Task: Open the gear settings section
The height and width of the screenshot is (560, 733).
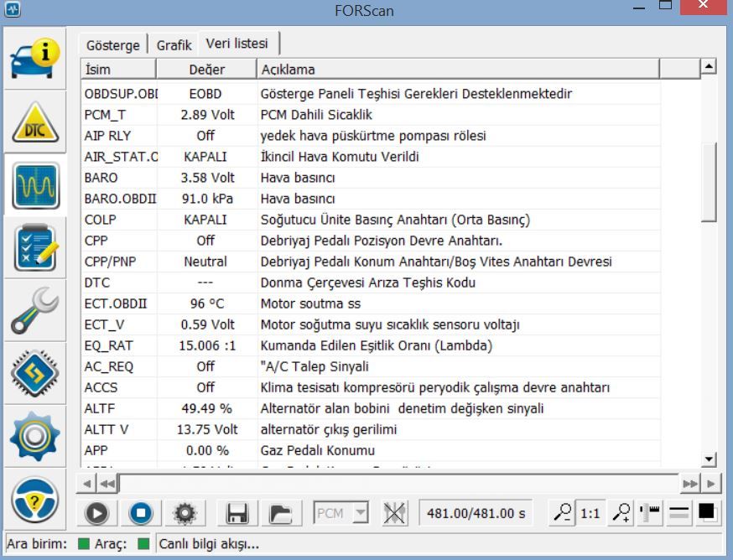Action: (x=35, y=436)
